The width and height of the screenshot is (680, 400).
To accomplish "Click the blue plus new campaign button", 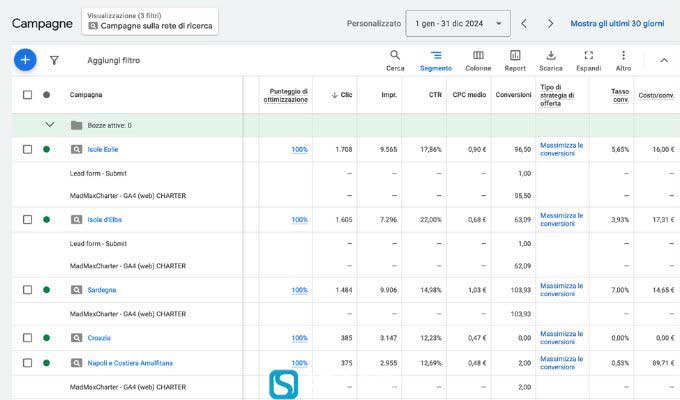I will [x=25, y=60].
